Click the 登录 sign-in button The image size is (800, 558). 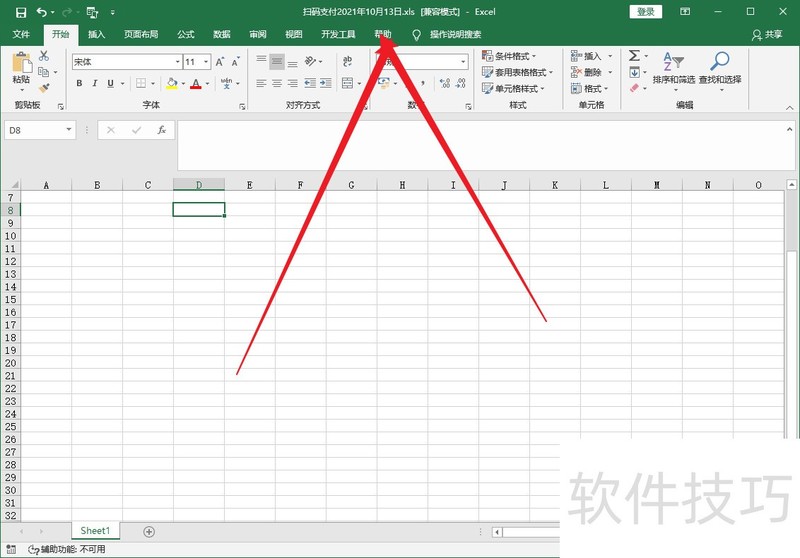click(x=646, y=12)
